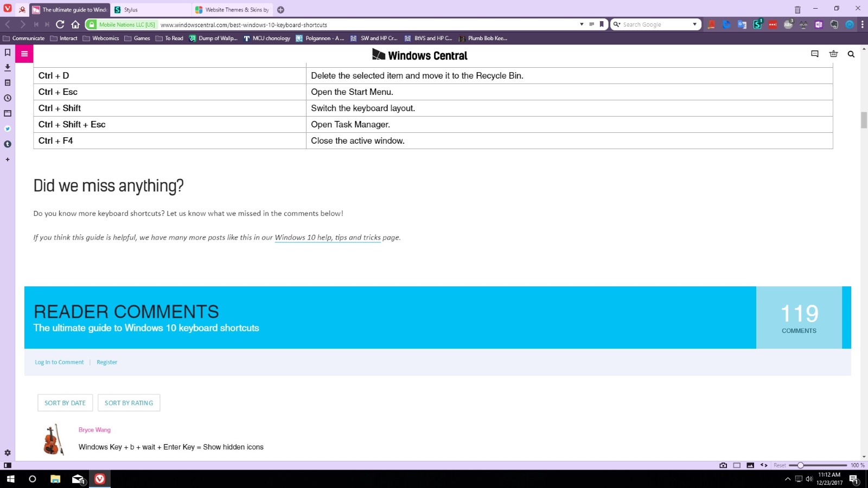The image size is (868, 488).
Task: Toggle tab tiling in the status bar
Action: 737,465
